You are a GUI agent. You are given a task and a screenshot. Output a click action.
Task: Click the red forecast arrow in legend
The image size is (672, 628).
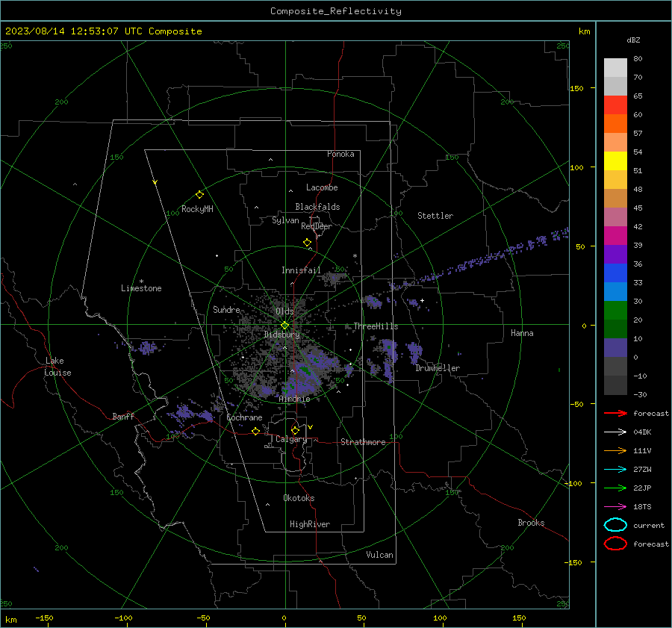(615, 413)
